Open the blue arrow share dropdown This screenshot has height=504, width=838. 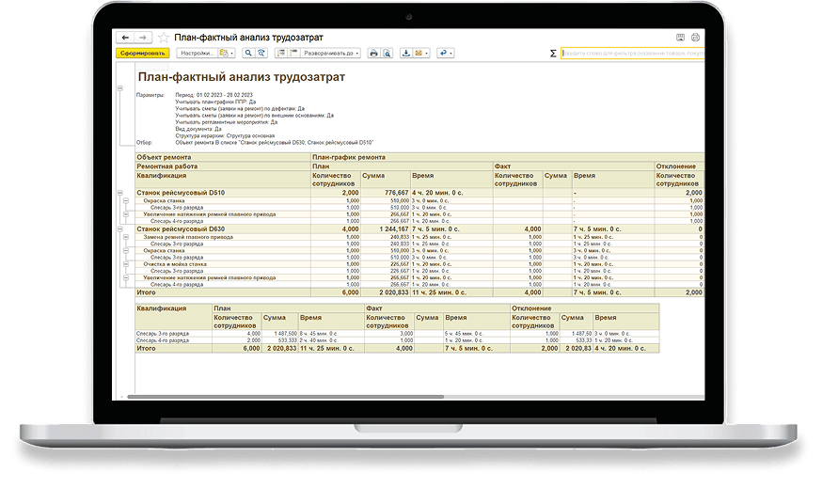pos(445,53)
